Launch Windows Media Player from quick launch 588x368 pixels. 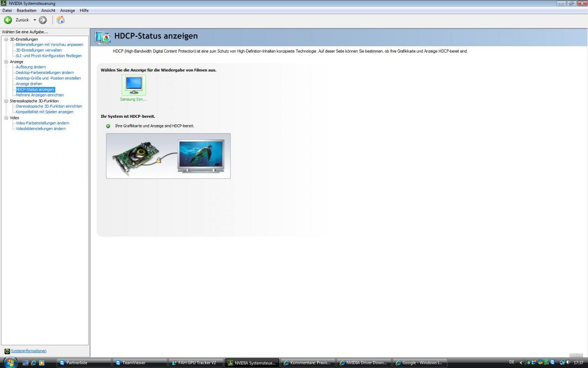42,362
